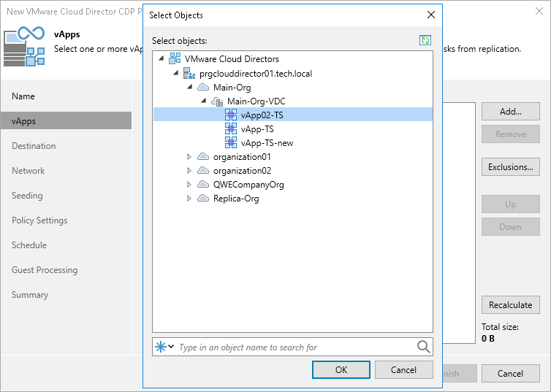
Task: Collapse the VMware Cloud Directors node
Action: click(x=161, y=58)
